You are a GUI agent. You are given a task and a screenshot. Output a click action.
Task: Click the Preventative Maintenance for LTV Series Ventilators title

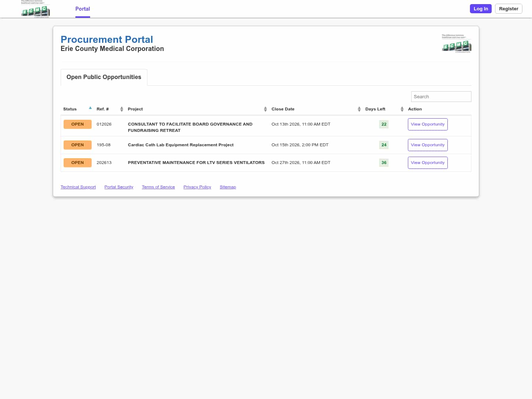(x=196, y=163)
